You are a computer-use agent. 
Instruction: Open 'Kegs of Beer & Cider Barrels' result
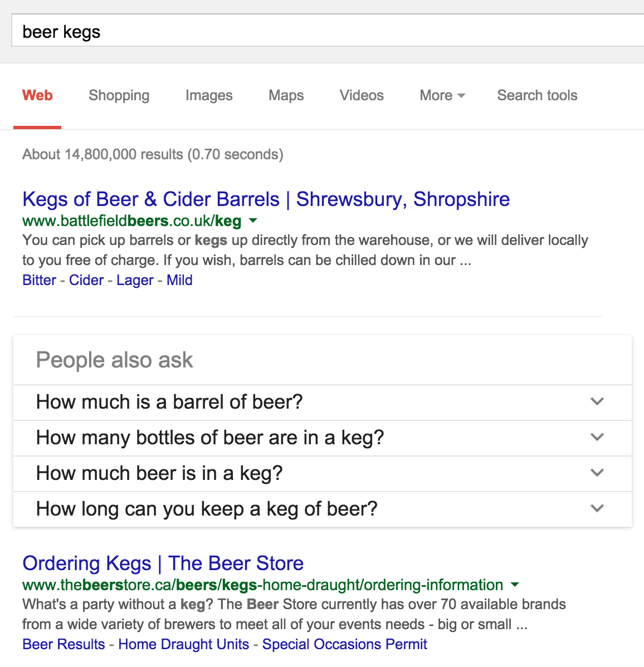click(x=266, y=199)
